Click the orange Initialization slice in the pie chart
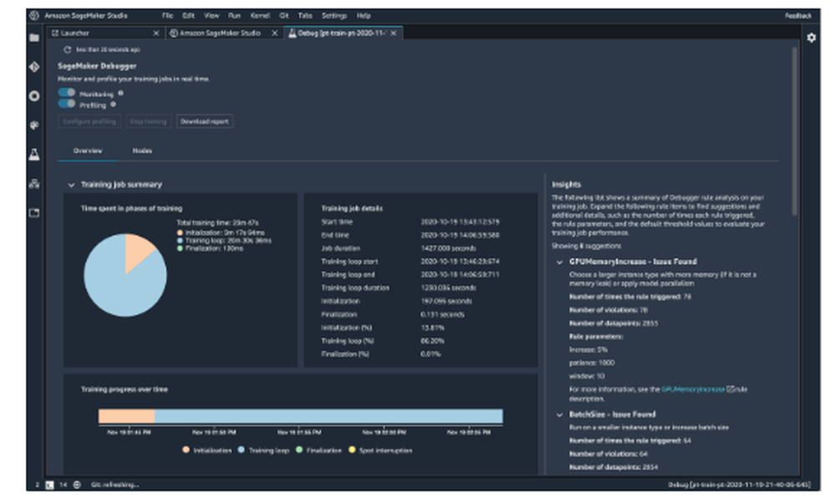The height and width of the screenshot is (504, 836). click(135, 251)
